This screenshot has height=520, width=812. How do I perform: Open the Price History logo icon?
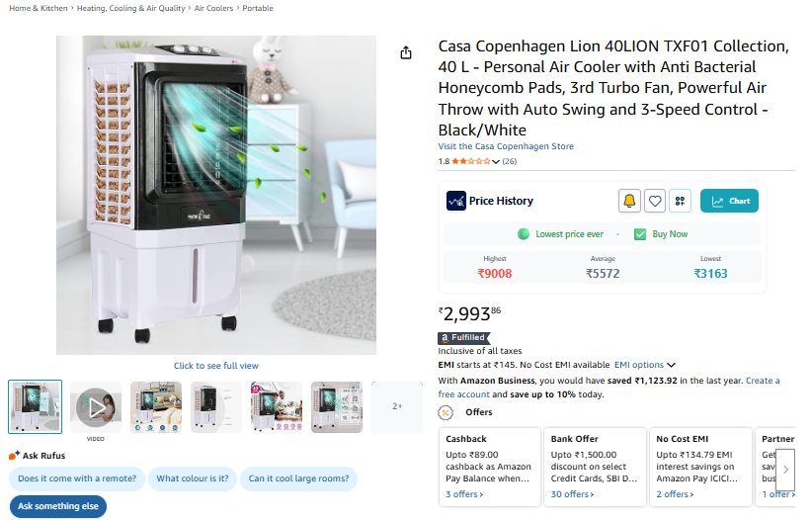click(456, 201)
